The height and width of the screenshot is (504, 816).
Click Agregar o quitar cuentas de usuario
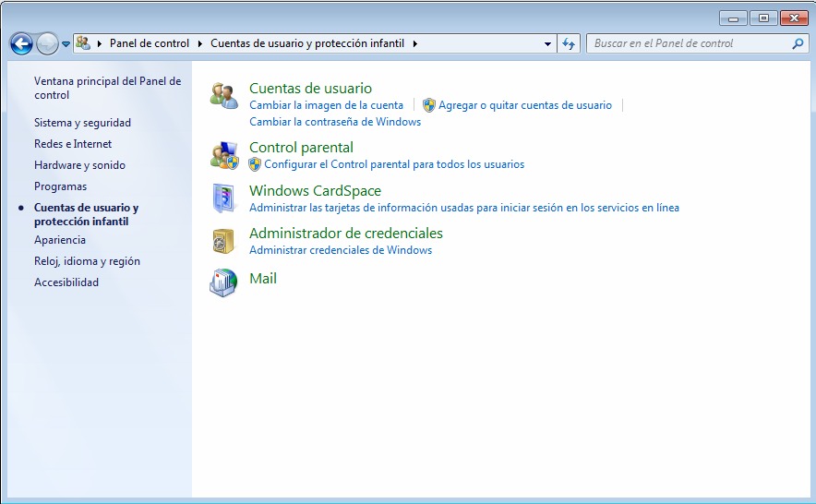[x=525, y=105]
